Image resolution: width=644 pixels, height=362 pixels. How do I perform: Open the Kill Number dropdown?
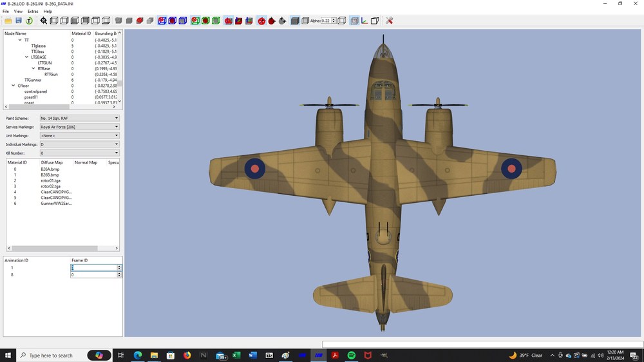(79, 153)
